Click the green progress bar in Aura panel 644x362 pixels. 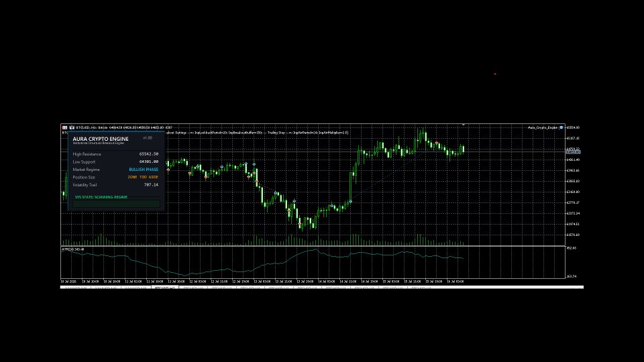[117, 204]
